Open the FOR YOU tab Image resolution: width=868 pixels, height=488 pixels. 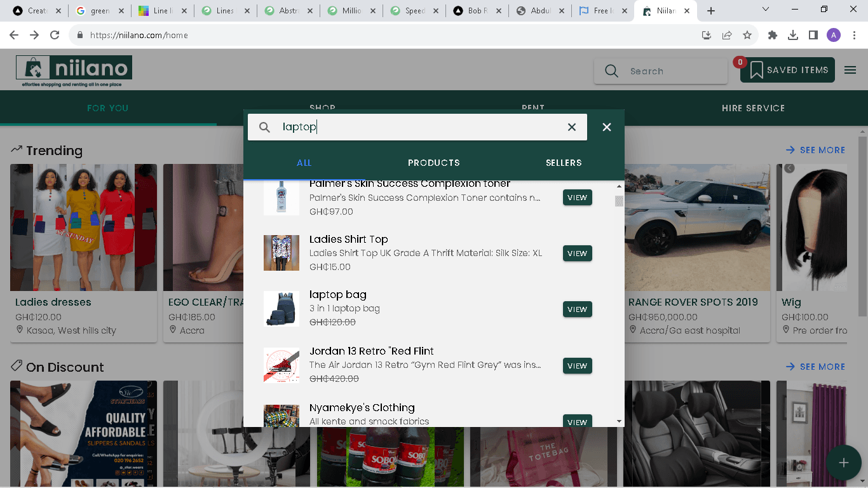108,108
